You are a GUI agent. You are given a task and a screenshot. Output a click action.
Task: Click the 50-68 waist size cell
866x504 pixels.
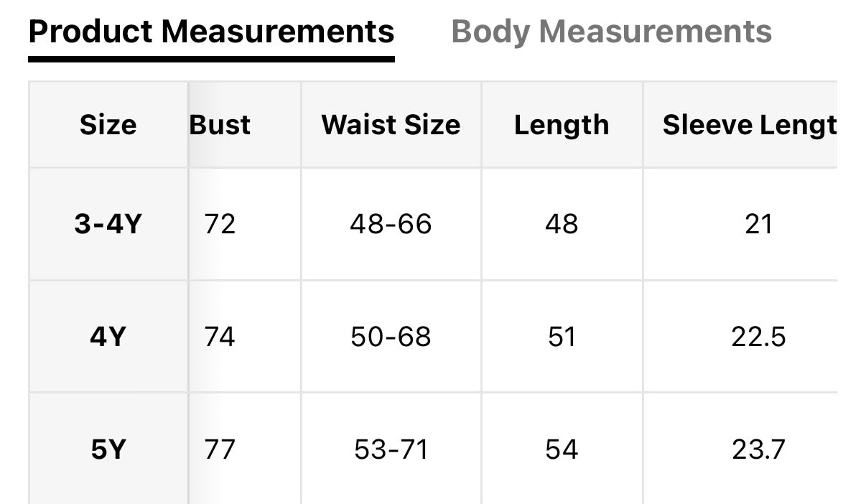tap(391, 336)
